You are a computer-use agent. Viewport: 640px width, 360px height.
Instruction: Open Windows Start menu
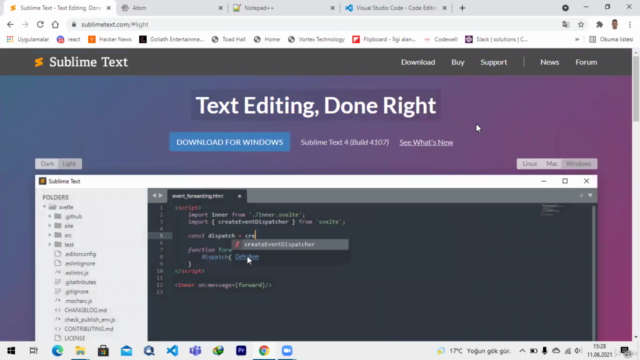pos(11,351)
